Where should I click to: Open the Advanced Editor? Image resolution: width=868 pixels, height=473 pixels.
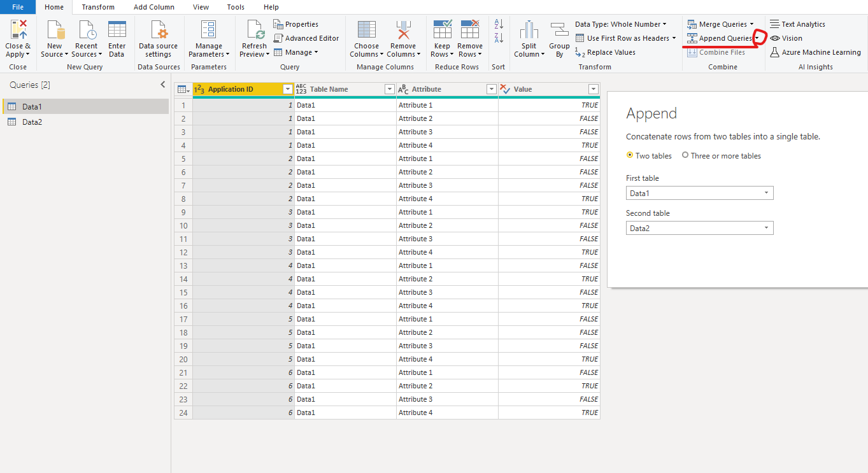pos(306,38)
